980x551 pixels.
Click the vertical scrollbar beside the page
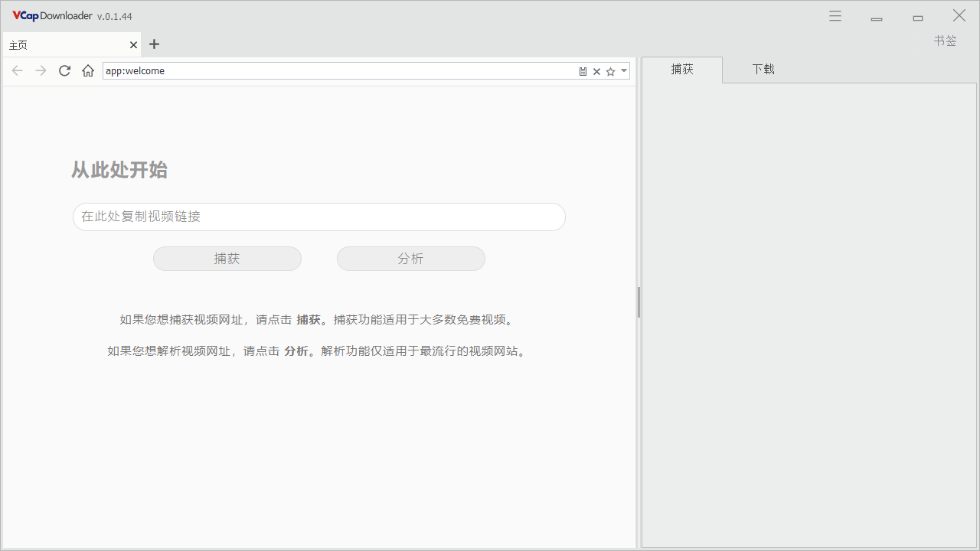pyautogui.click(x=639, y=302)
